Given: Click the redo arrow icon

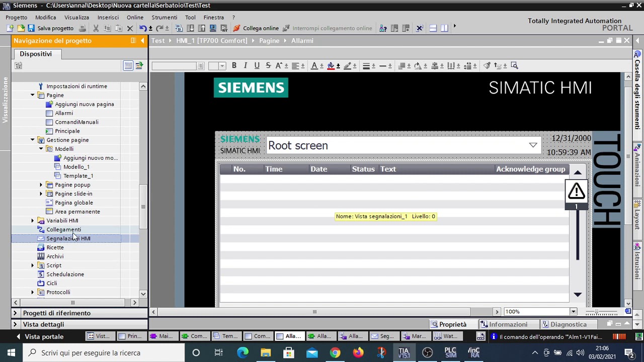Looking at the screenshot, I should coord(159,28).
